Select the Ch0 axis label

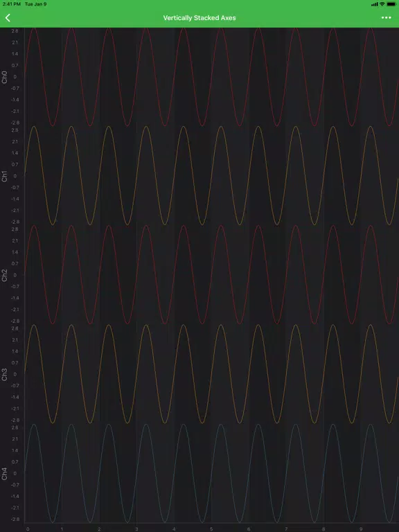(x=4, y=78)
